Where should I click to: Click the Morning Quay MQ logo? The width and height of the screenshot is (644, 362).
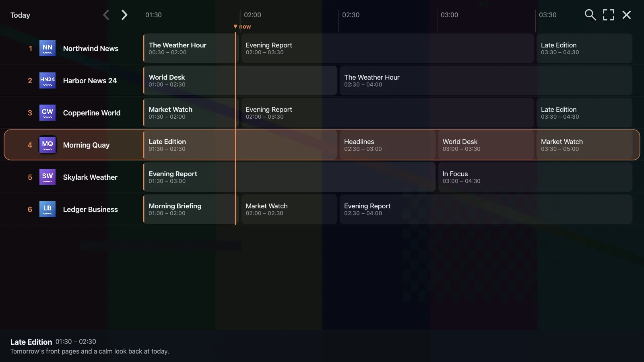coord(47,145)
